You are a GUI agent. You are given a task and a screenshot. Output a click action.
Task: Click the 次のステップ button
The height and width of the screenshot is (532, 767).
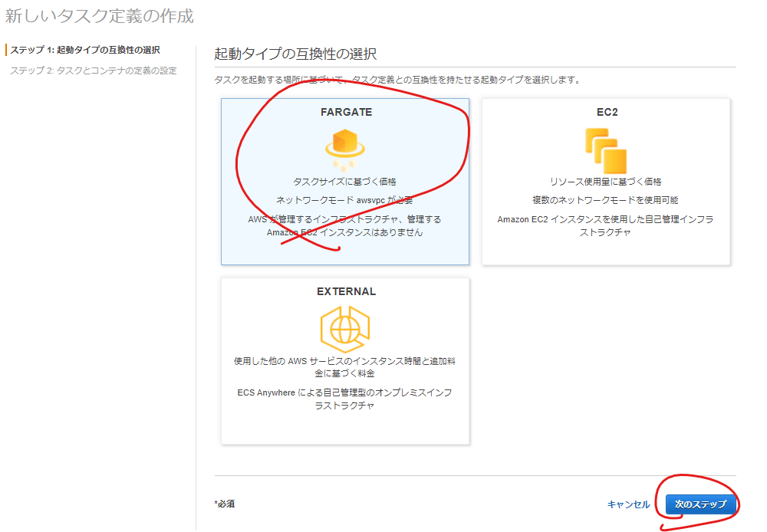(700, 504)
